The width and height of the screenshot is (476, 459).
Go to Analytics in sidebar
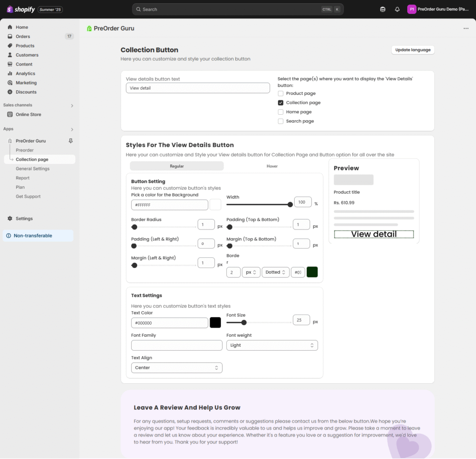(x=25, y=73)
